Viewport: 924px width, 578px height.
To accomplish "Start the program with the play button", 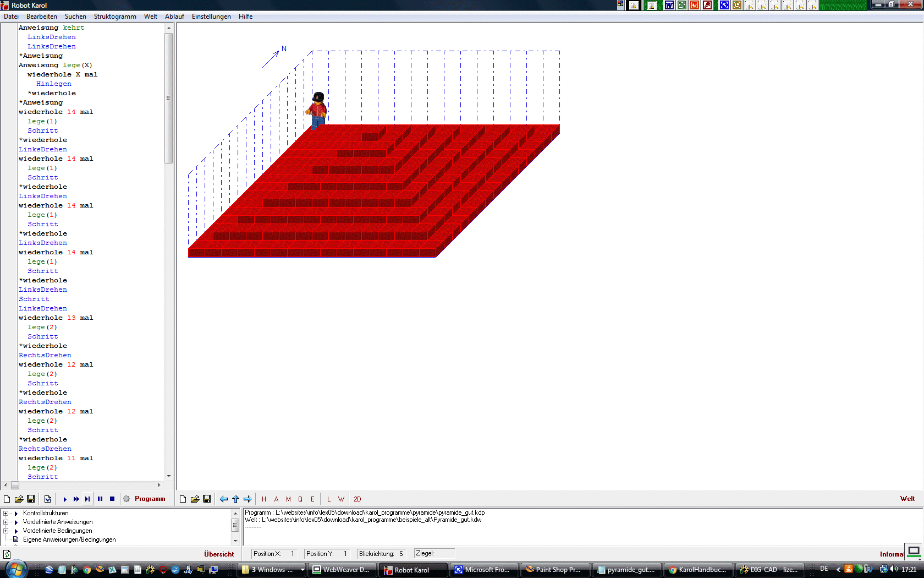I will point(65,499).
